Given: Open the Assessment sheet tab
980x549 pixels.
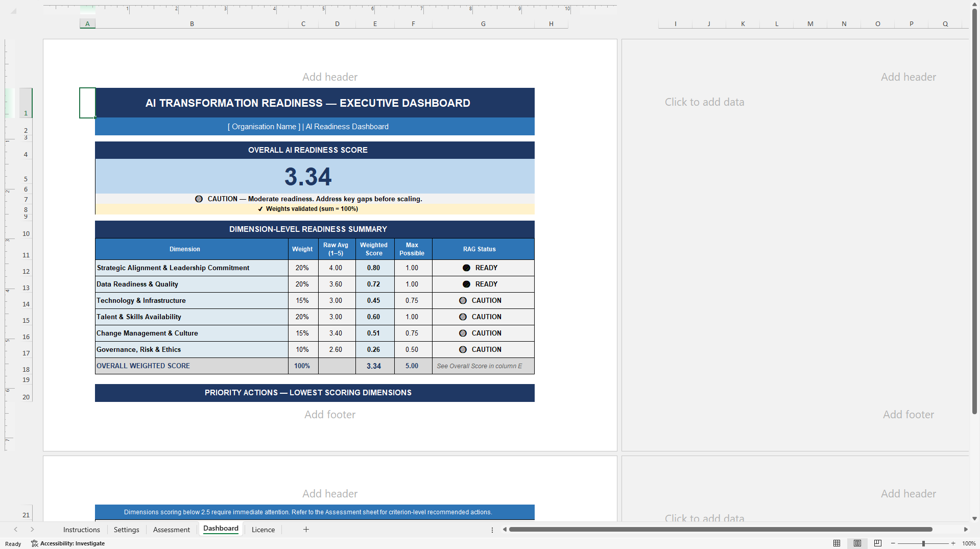Looking at the screenshot, I should 172,530.
